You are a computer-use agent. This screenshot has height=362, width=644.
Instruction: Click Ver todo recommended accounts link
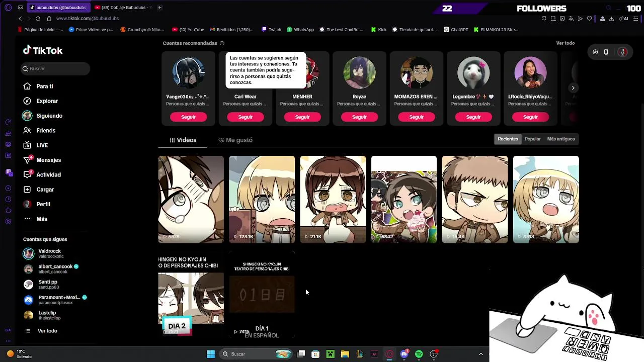(565, 43)
